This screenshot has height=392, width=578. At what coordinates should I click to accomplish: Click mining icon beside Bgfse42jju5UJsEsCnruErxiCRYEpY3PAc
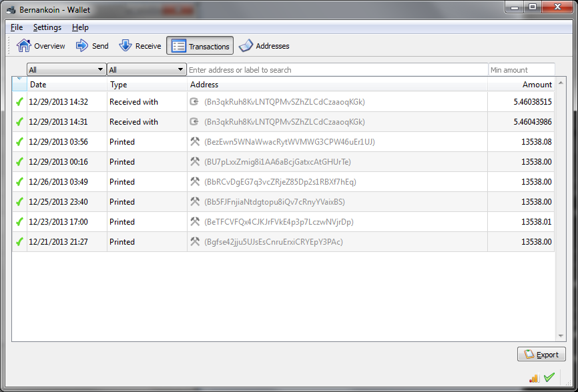(x=195, y=241)
